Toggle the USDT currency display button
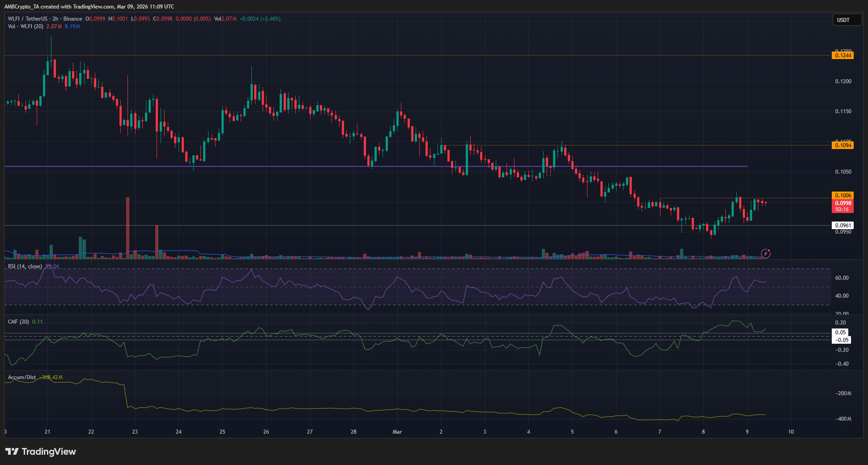 [x=847, y=20]
